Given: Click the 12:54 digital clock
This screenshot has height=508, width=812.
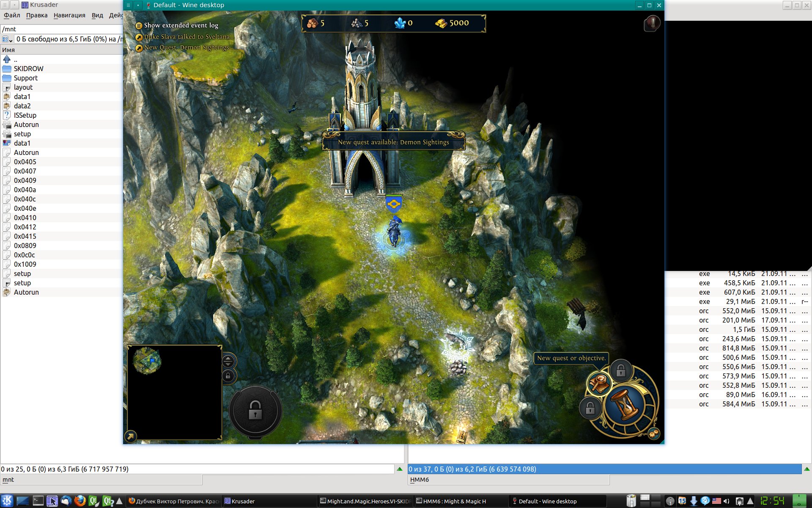Looking at the screenshot, I should 772,501.
